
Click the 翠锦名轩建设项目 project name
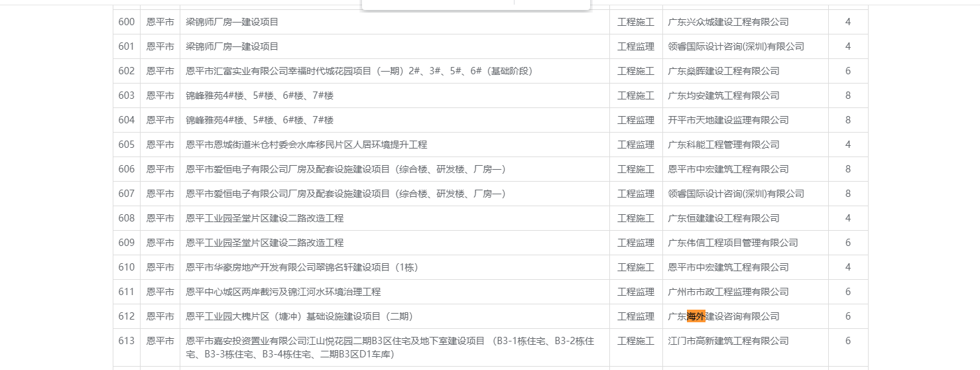coord(302,267)
